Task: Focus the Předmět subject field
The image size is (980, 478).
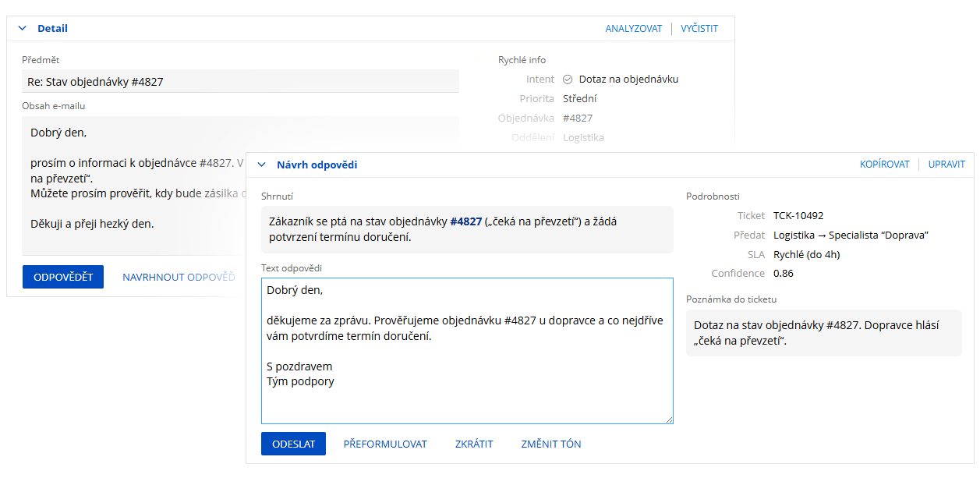Action: tap(240, 82)
